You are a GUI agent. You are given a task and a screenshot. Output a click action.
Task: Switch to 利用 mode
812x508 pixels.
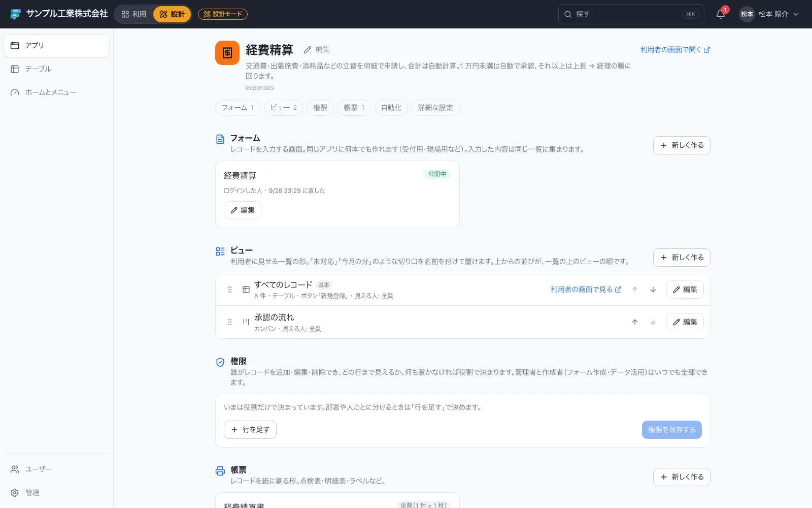pyautogui.click(x=134, y=14)
